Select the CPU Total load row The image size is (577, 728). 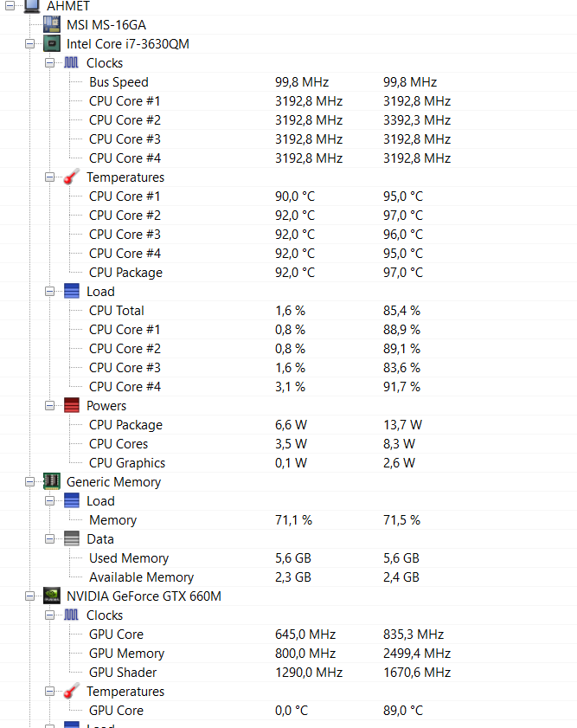pos(117,310)
